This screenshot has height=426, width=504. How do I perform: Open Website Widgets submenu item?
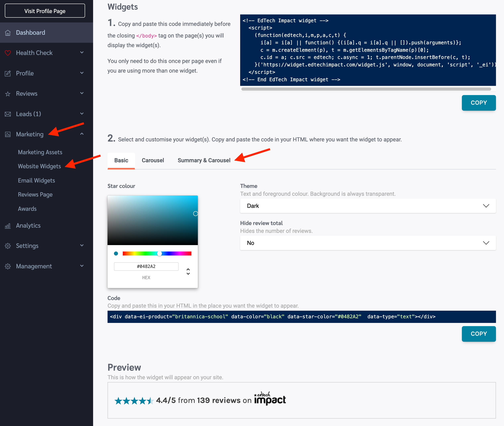coord(39,166)
